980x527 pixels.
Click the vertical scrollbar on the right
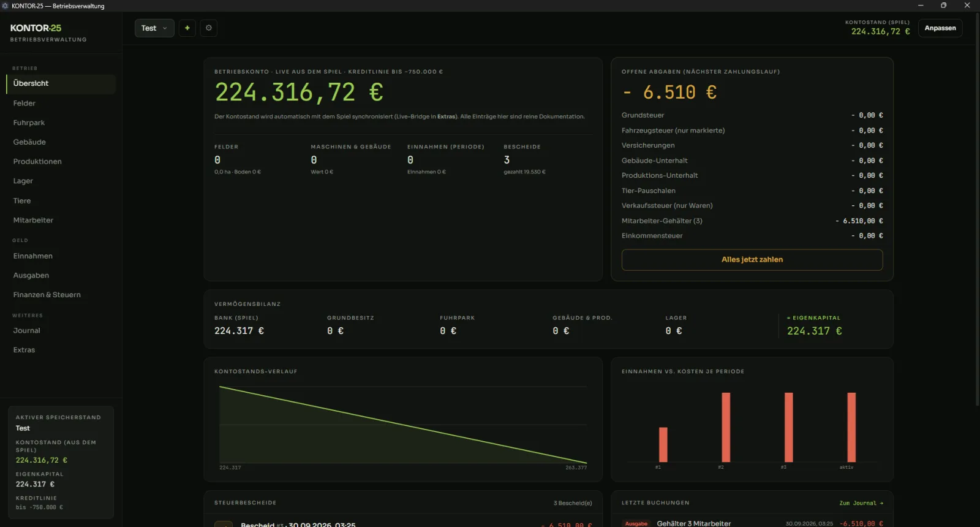[977, 208]
